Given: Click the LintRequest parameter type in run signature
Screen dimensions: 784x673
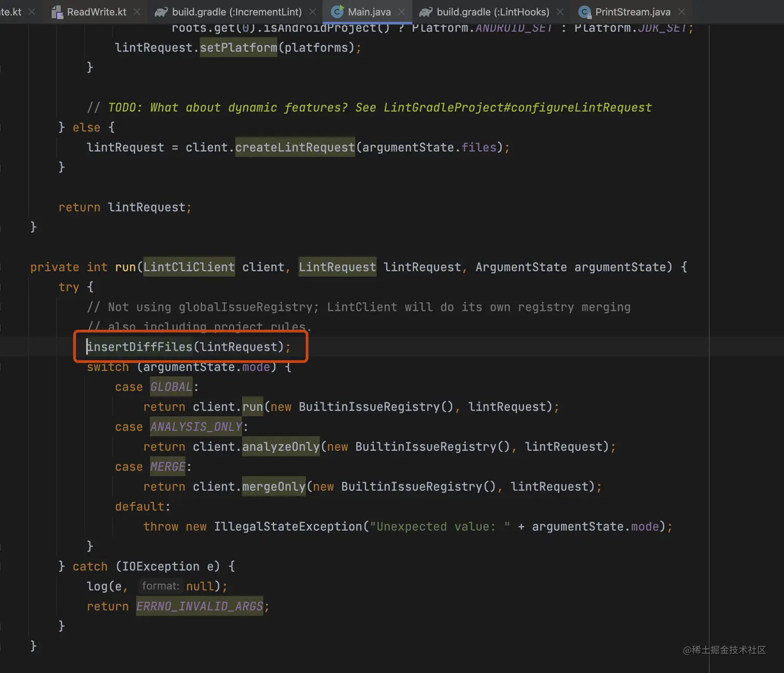Looking at the screenshot, I should coord(338,267).
